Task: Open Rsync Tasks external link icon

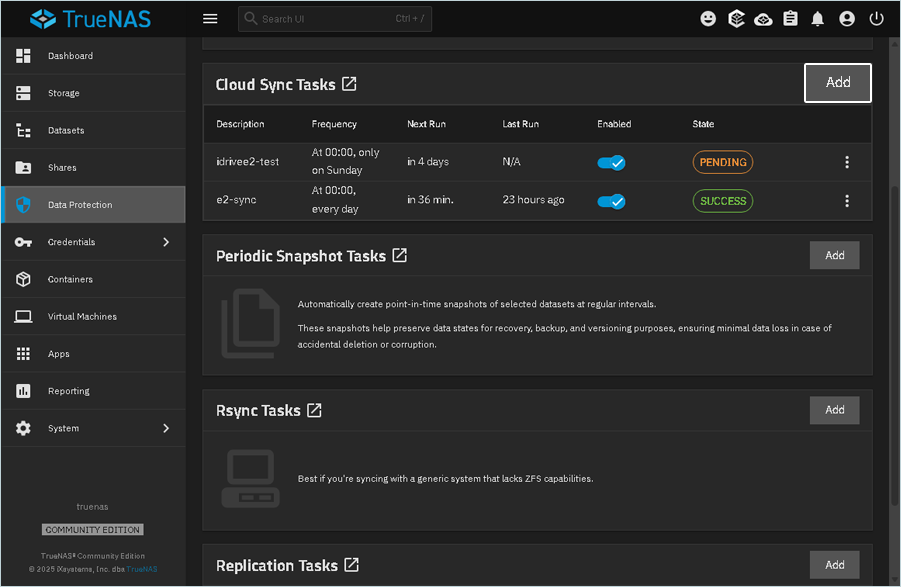Action: 314,410
